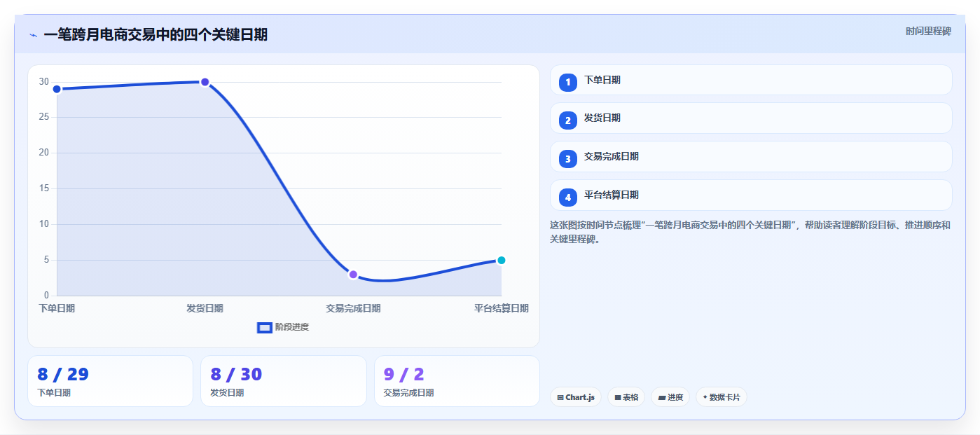Click the description paragraph starting 这张图按时间节点
The height and width of the screenshot is (435, 980).
pos(750,232)
